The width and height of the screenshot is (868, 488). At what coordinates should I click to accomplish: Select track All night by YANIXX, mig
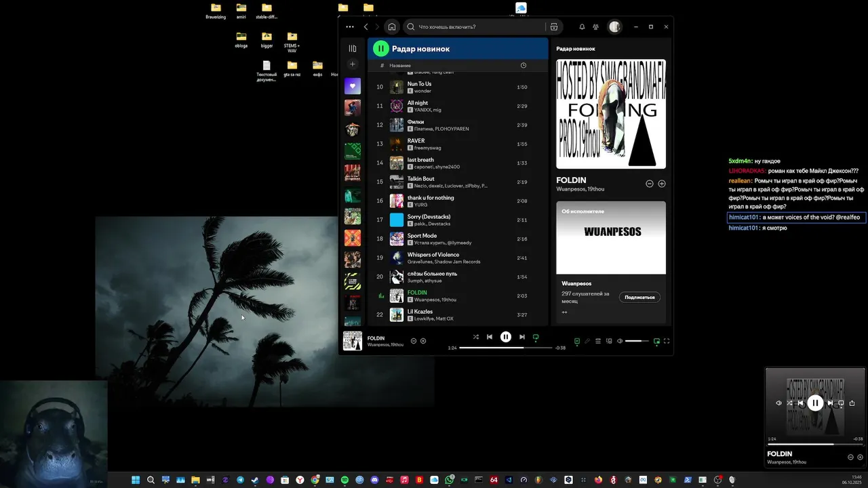(x=458, y=106)
